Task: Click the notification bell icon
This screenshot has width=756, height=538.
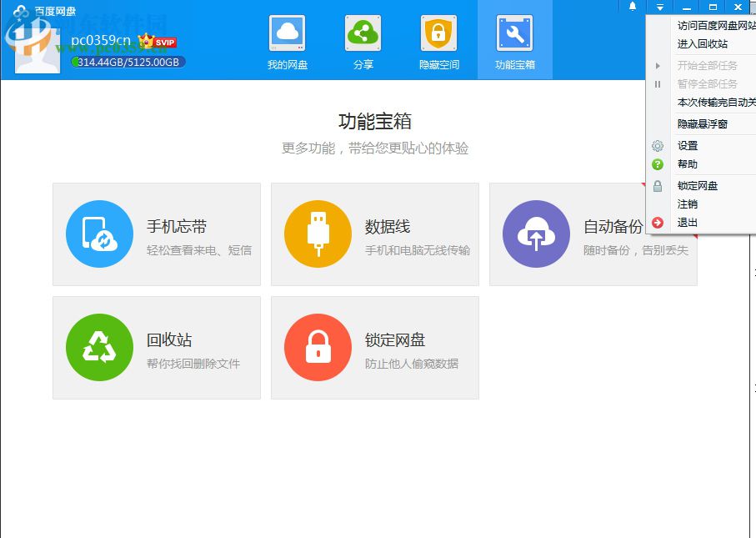Action: pyautogui.click(x=633, y=7)
